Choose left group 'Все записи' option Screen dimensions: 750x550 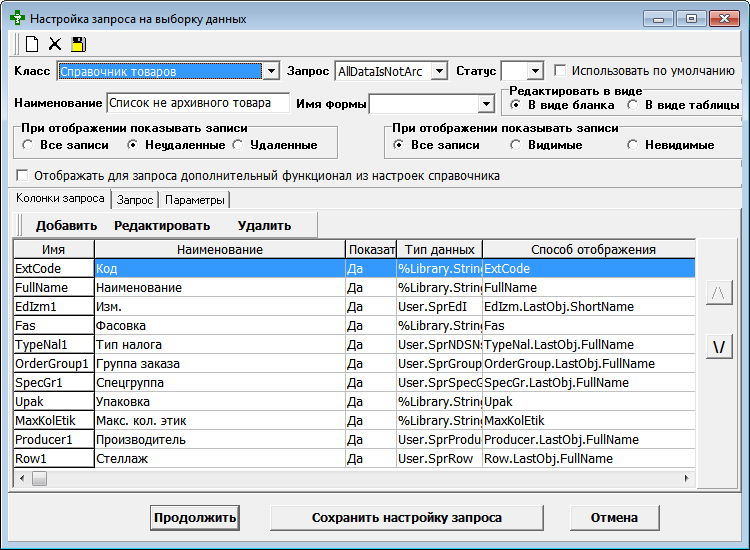click(28, 145)
